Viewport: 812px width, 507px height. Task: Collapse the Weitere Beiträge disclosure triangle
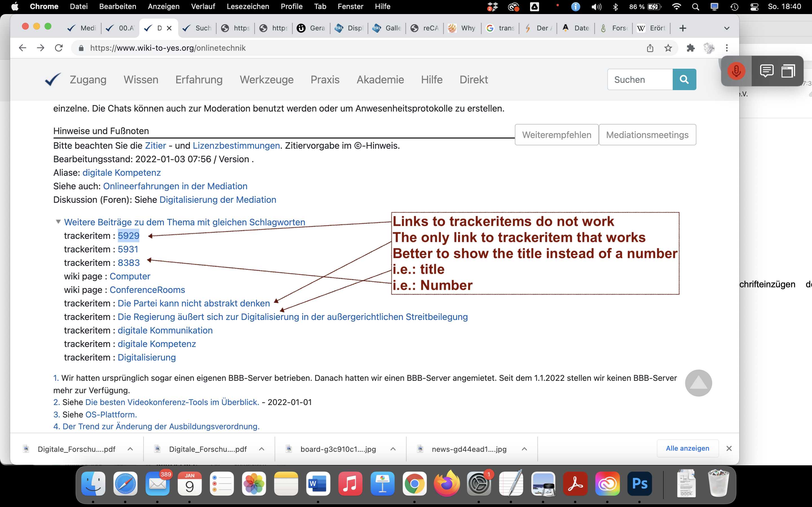58,222
